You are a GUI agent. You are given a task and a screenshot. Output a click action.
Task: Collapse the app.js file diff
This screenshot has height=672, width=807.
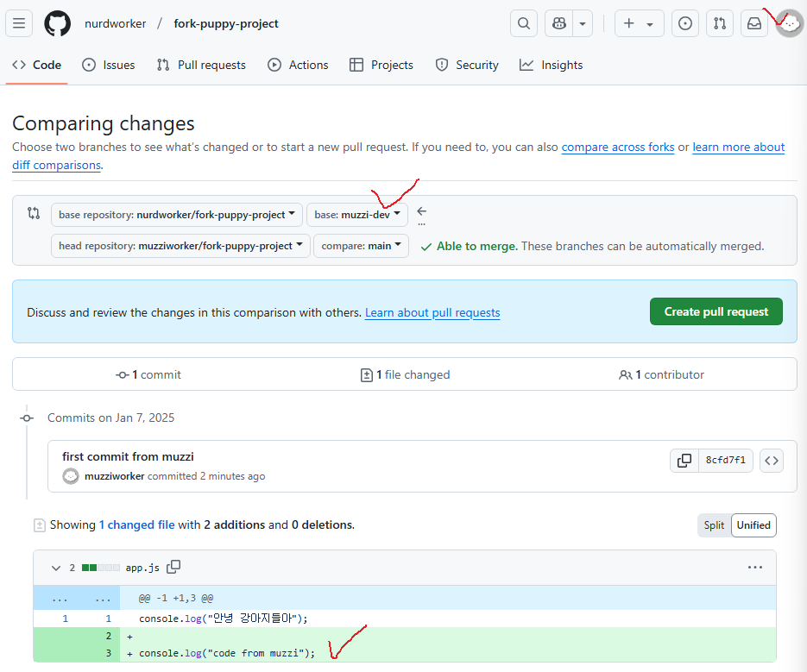56,568
